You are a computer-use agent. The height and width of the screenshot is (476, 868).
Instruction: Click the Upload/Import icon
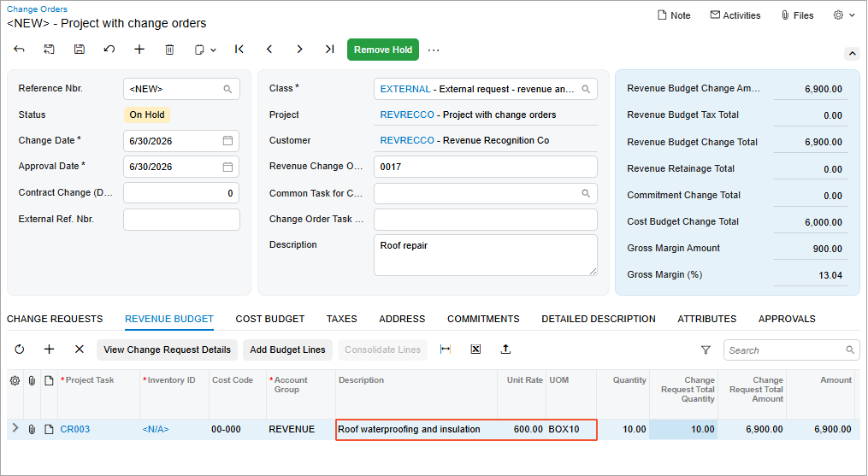pos(505,350)
